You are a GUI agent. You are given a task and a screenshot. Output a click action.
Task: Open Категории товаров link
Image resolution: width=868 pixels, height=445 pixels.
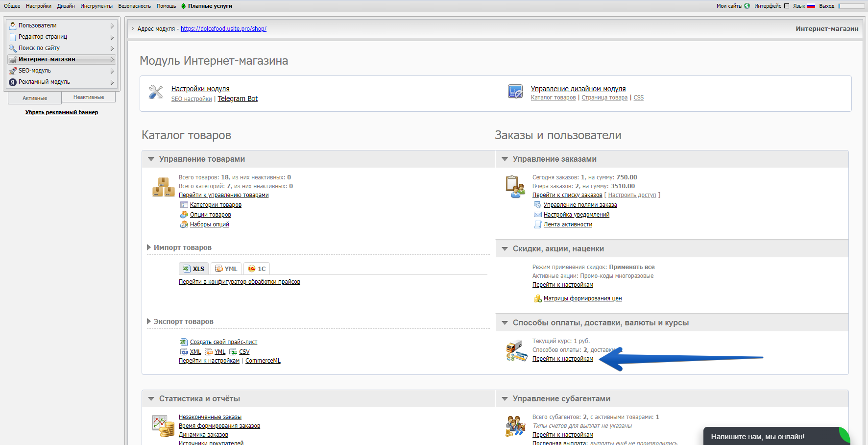click(x=216, y=205)
